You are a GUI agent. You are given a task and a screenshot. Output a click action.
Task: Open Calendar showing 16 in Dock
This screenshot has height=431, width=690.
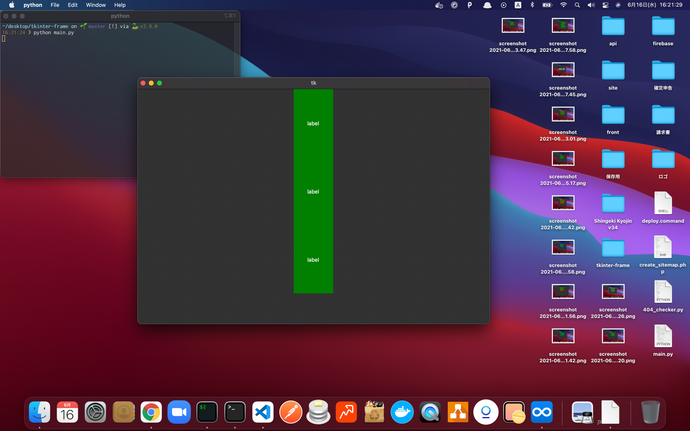[x=67, y=413]
